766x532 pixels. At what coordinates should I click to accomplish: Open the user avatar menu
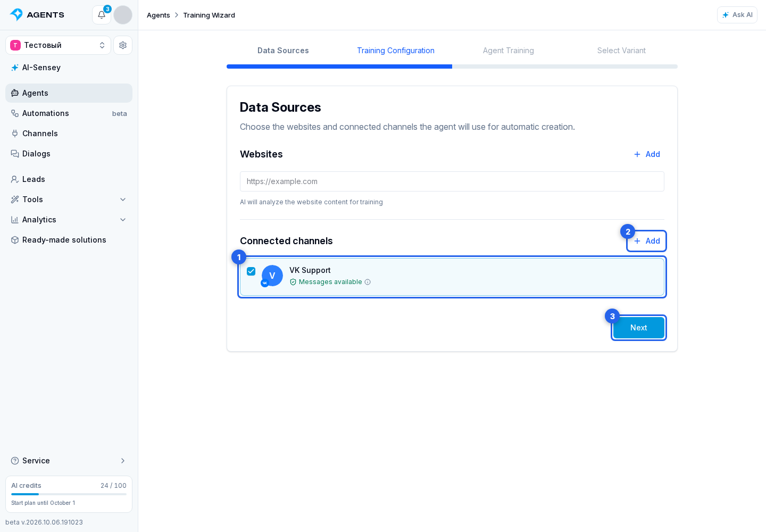(123, 15)
